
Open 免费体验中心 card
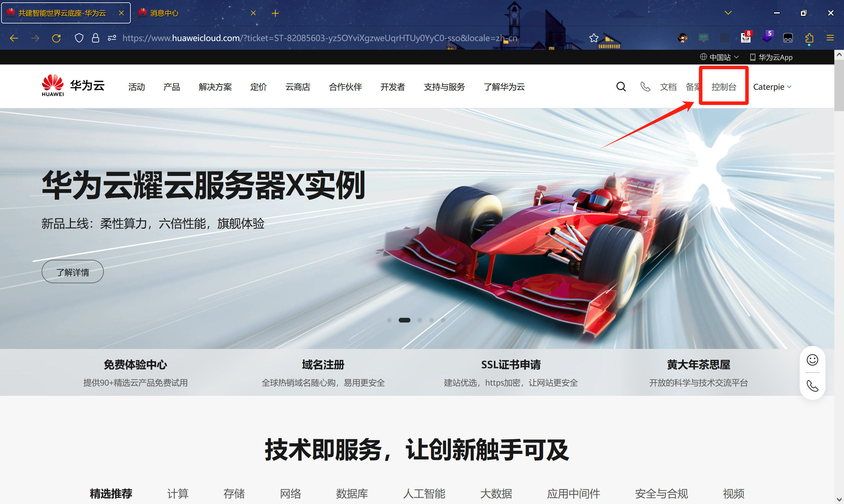tap(135, 373)
